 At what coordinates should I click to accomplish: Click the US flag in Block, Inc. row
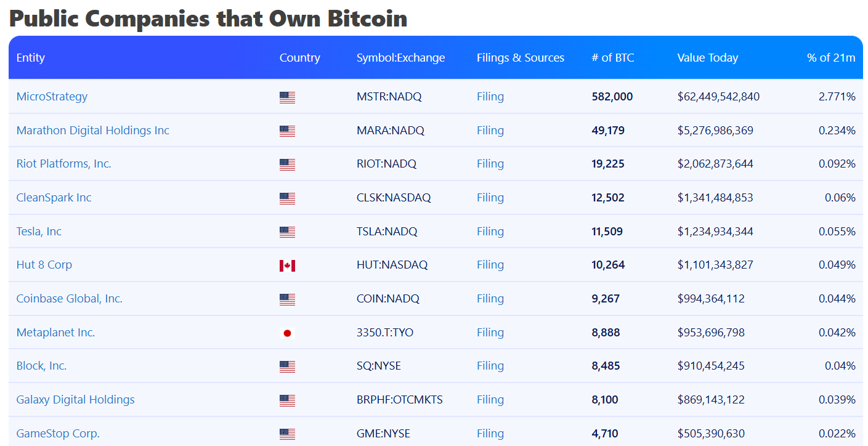[287, 367]
